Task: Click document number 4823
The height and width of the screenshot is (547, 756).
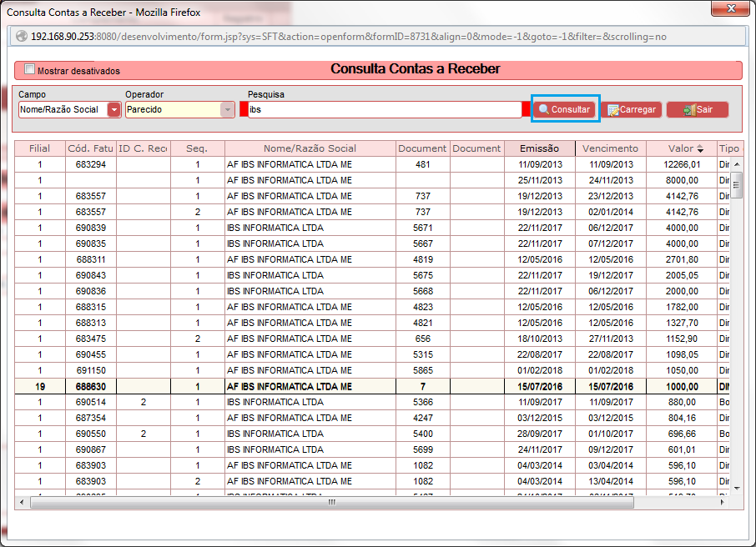Action: [x=423, y=307]
